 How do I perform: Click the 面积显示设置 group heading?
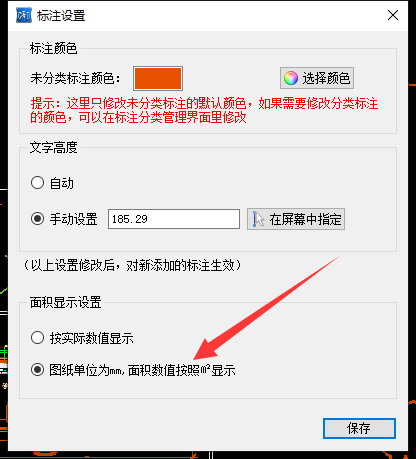(x=65, y=302)
